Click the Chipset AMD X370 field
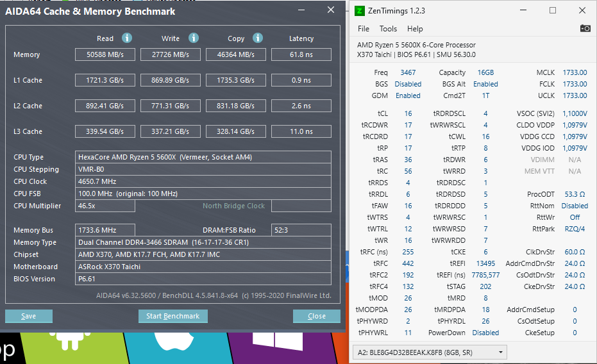The height and width of the screenshot is (364, 597). click(203, 254)
